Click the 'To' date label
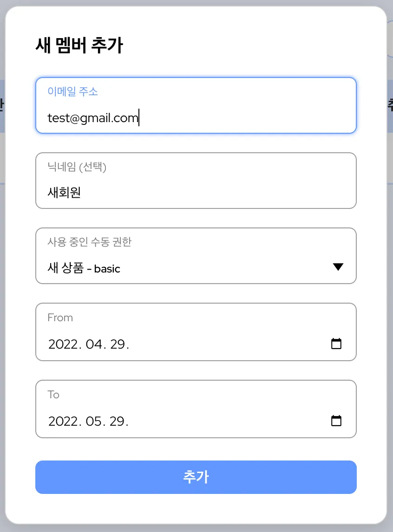The width and height of the screenshot is (393, 532). [53, 395]
